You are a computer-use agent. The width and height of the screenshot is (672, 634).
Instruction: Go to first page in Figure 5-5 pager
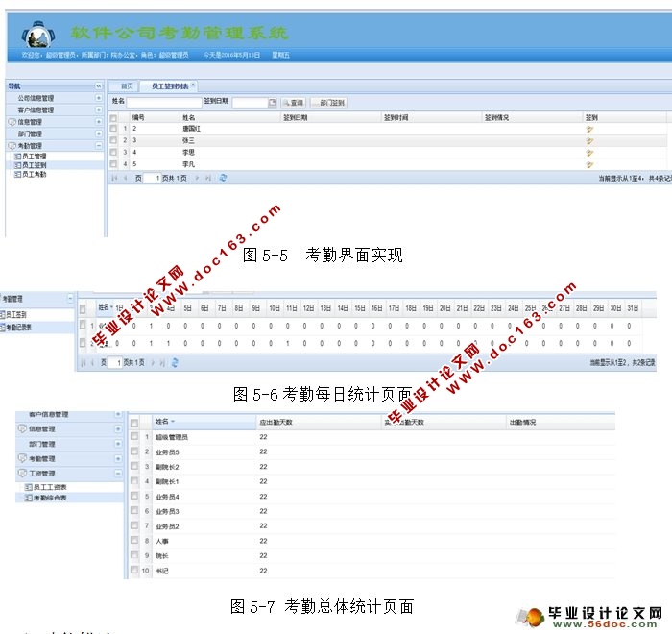click(x=114, y=178)
